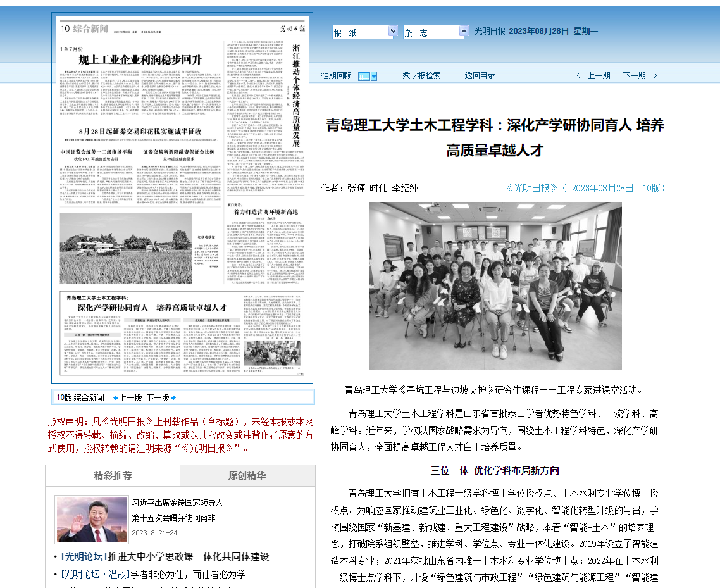This screenshot has height=588, width=720.
Task: Click the classroom group photo in article
Action: [495, 285]
